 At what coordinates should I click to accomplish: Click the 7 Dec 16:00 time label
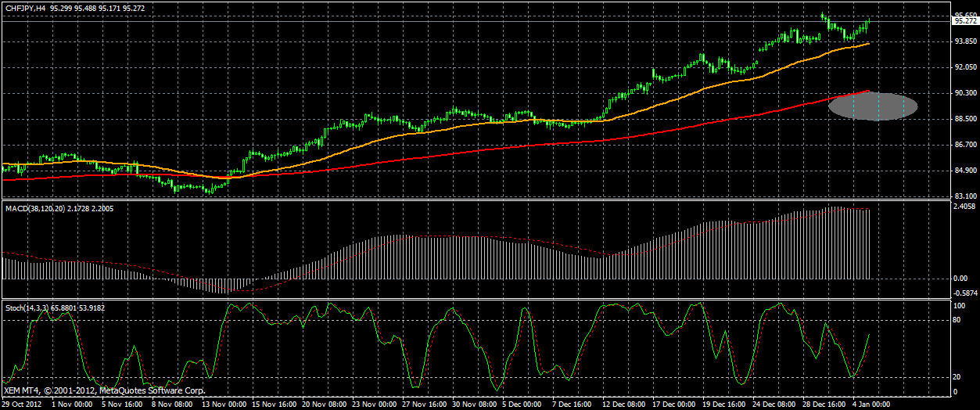pyautogui.click(x=573, y=405)
